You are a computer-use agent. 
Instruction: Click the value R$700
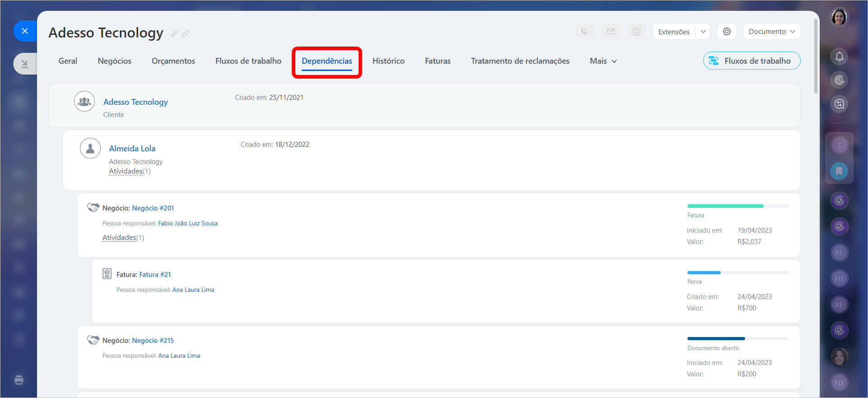point(747,308)
